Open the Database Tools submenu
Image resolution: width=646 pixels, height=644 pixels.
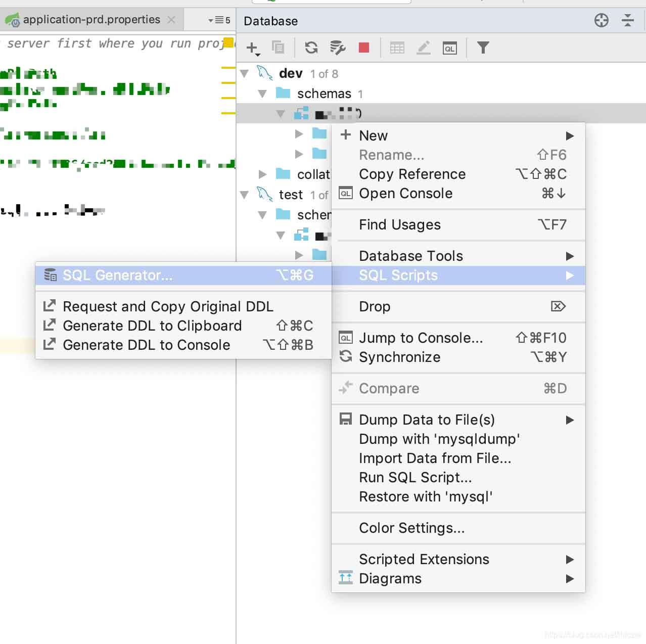[x=410, y=256]
